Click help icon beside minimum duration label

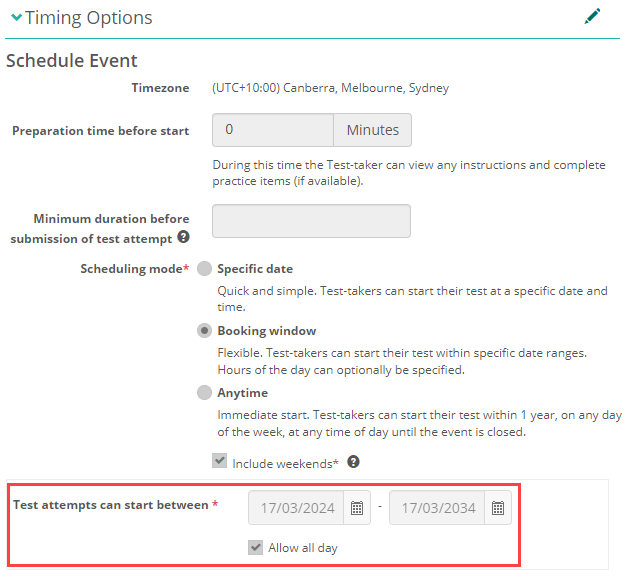click(183, 238)
